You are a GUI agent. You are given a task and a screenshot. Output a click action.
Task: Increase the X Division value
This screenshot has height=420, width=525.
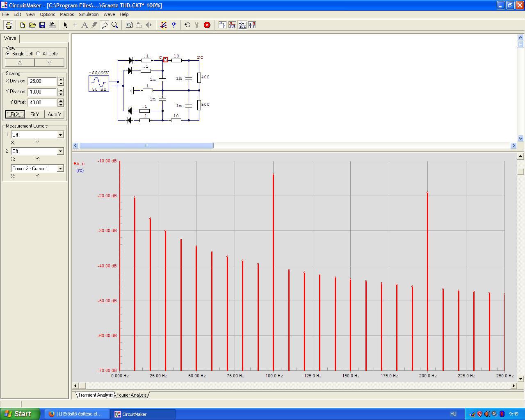pos(61,79)
